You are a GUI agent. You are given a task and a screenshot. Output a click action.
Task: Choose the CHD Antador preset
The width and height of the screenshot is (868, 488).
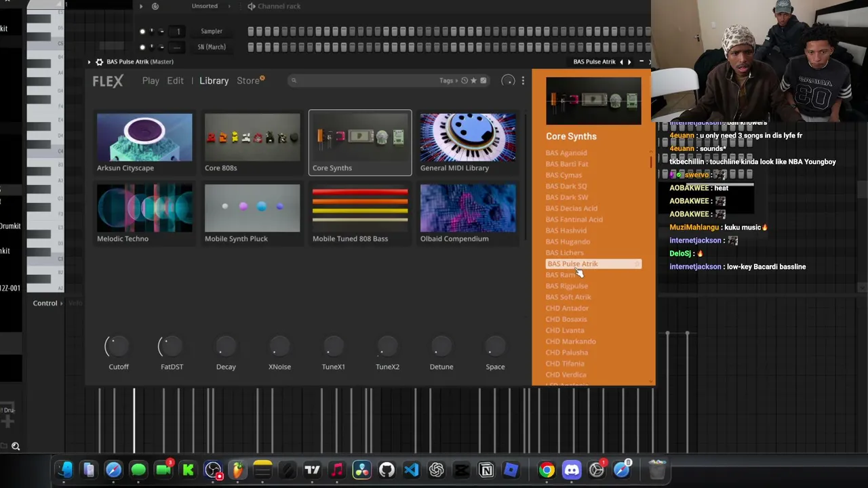tap(567, 308)
